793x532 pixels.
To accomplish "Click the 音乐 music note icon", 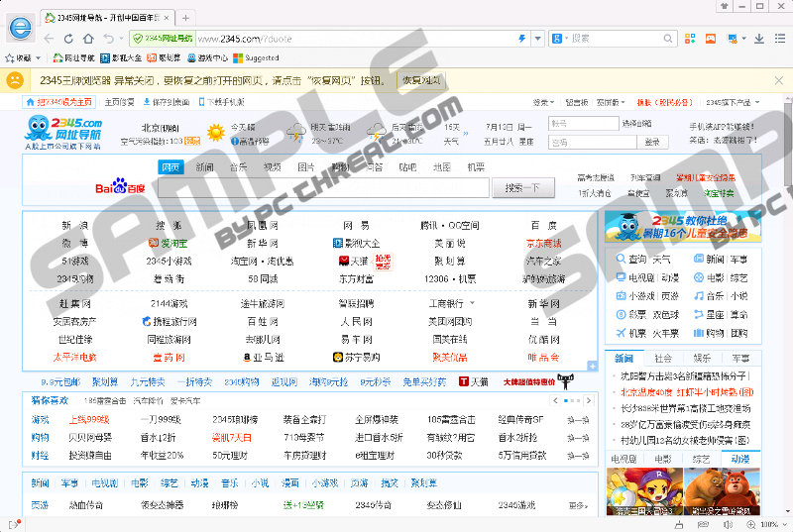I will (699, 296).
